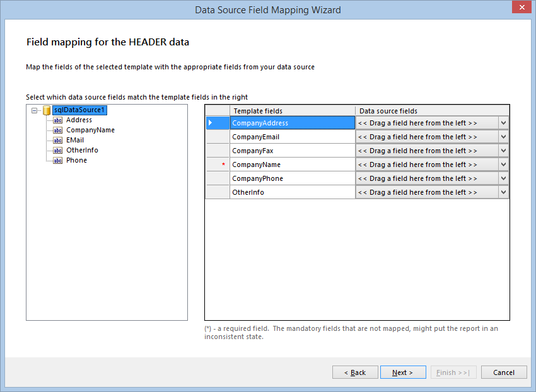The width and height of the screenshot is (536, 392).
Task: Click the abc icon next to EMail
Action: [x=57, y=140]
